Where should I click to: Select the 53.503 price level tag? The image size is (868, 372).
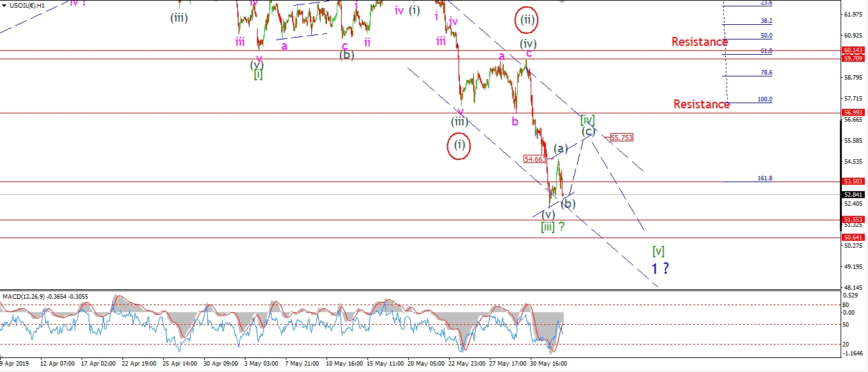click(x=853, y=182)
